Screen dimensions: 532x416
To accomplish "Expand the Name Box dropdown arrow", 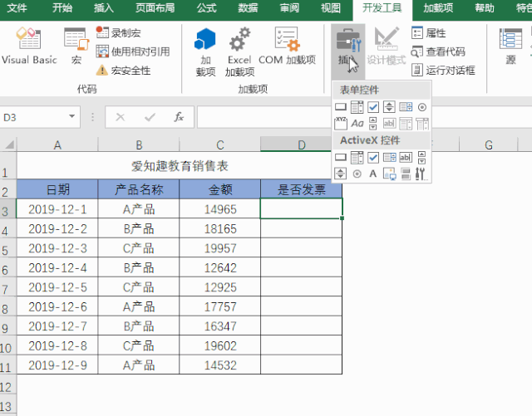I will (x=72, y=116).
